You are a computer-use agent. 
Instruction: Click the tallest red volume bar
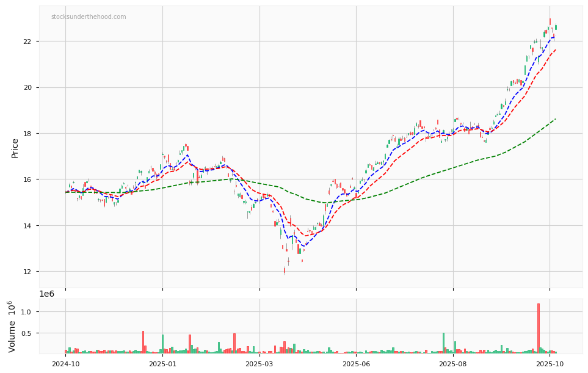[538, 328]
